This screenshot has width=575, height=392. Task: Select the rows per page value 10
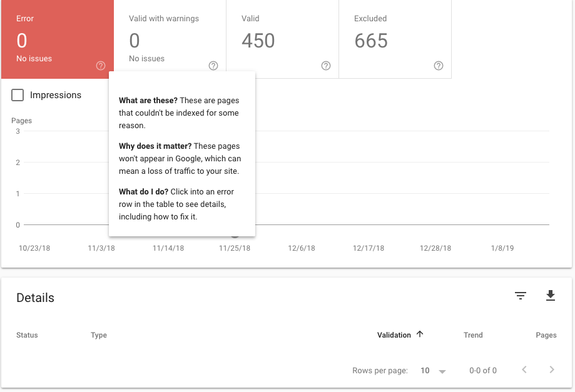click(x=425, y=370)
